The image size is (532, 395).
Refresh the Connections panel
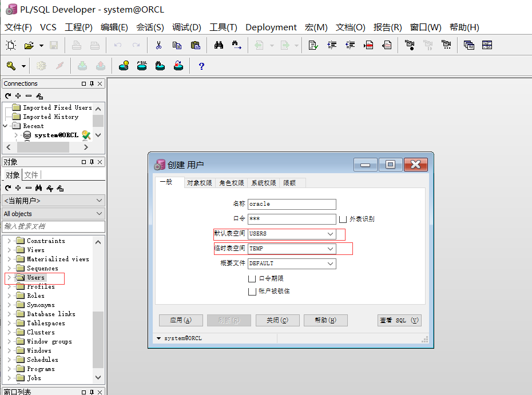(8, 96)
